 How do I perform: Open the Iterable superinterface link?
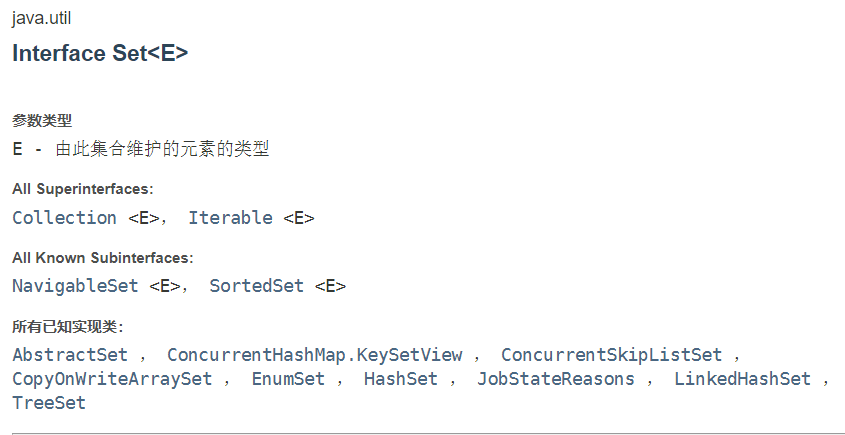230,218
